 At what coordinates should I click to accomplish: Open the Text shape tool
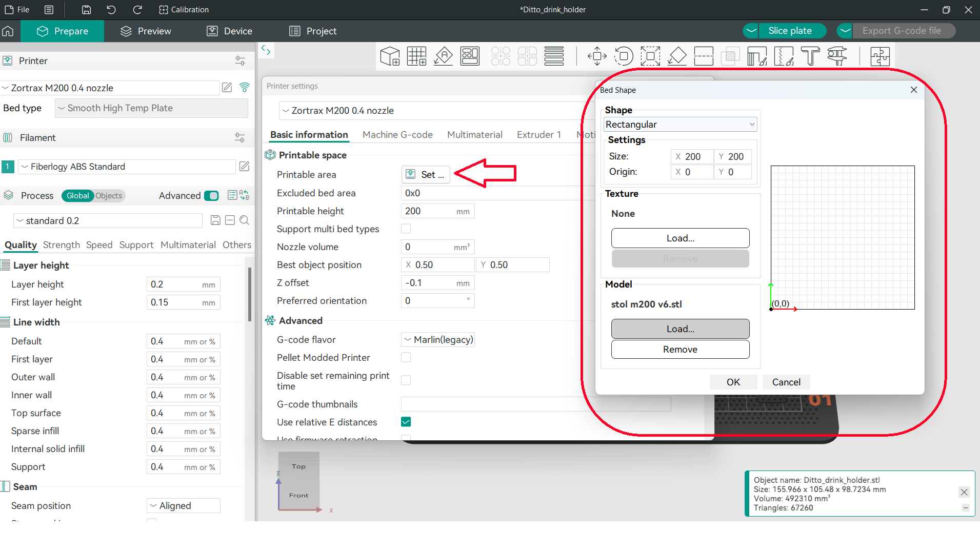click(810, 56)
